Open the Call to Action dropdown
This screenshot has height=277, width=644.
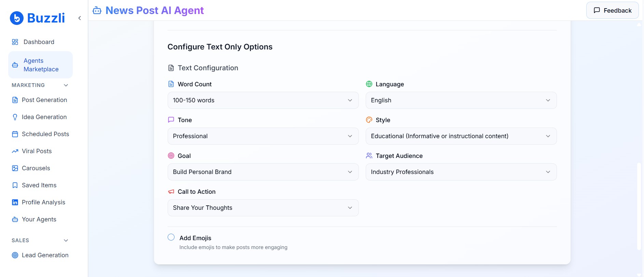pyautogui.click(x=263, y=208)
